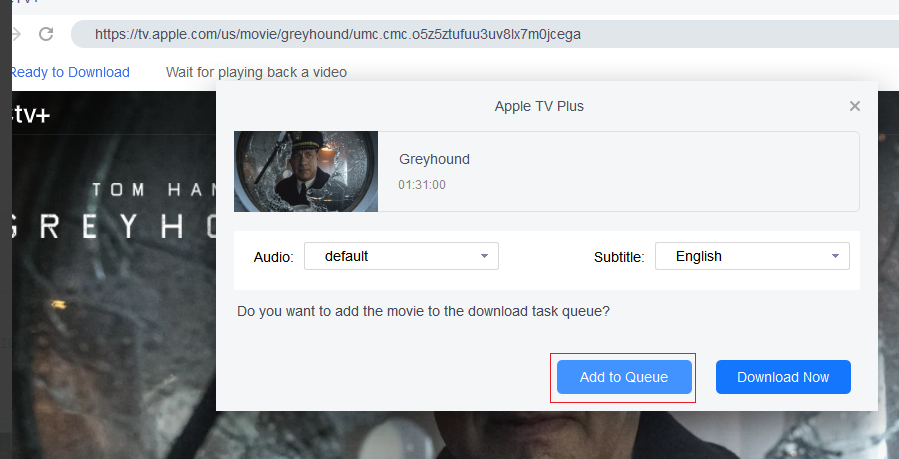Click the download task queue question text
Screen dimensions: 899x459
423,312
